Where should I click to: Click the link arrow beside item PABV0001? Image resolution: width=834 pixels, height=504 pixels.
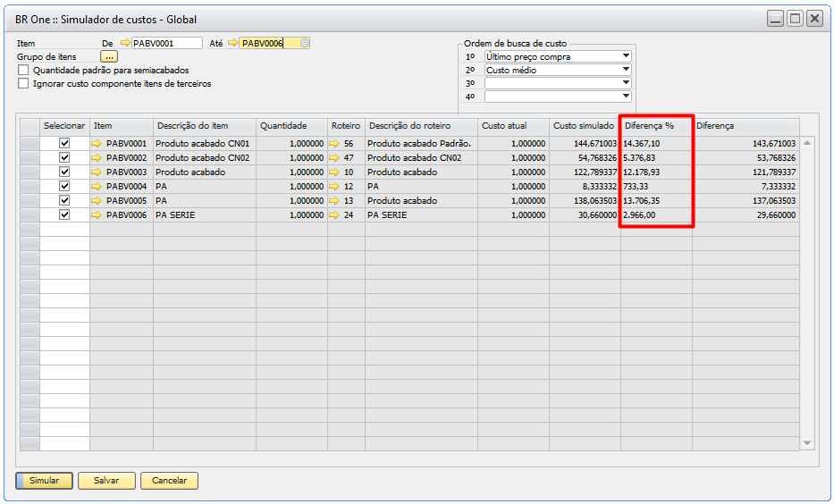pos(97,143)
